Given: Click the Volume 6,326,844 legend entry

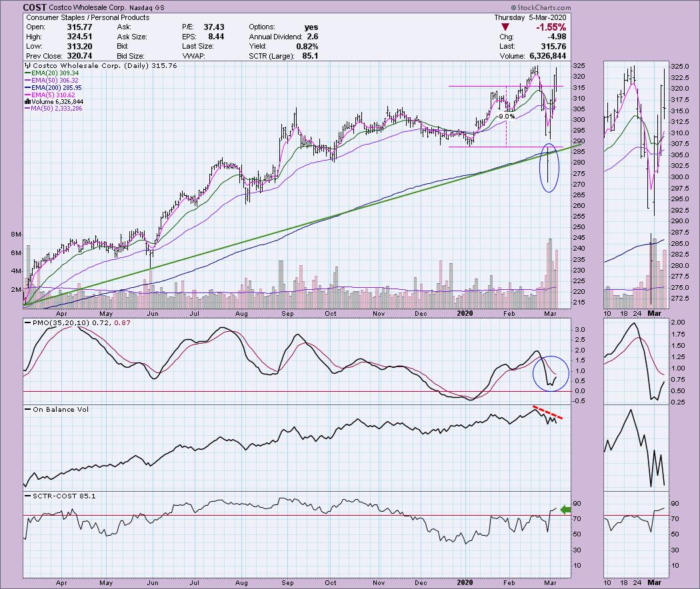Looking at the screenshot, I should (53, 102).
